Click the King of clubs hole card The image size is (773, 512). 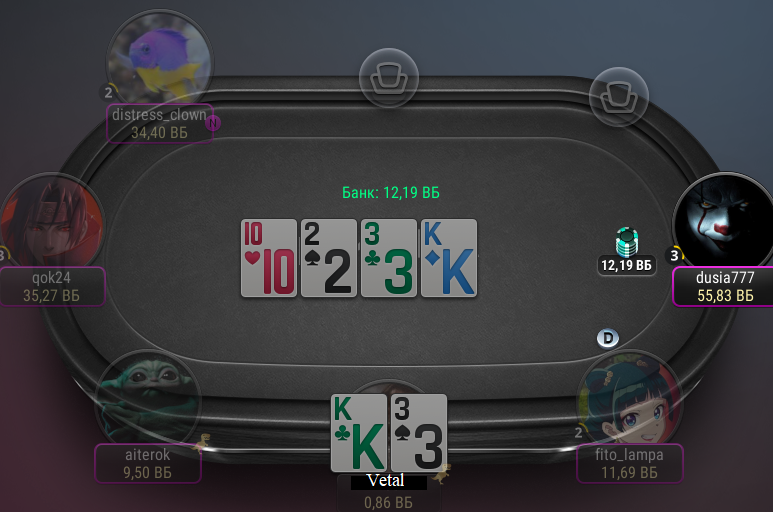pyautogui.click(x=359, y=433)
